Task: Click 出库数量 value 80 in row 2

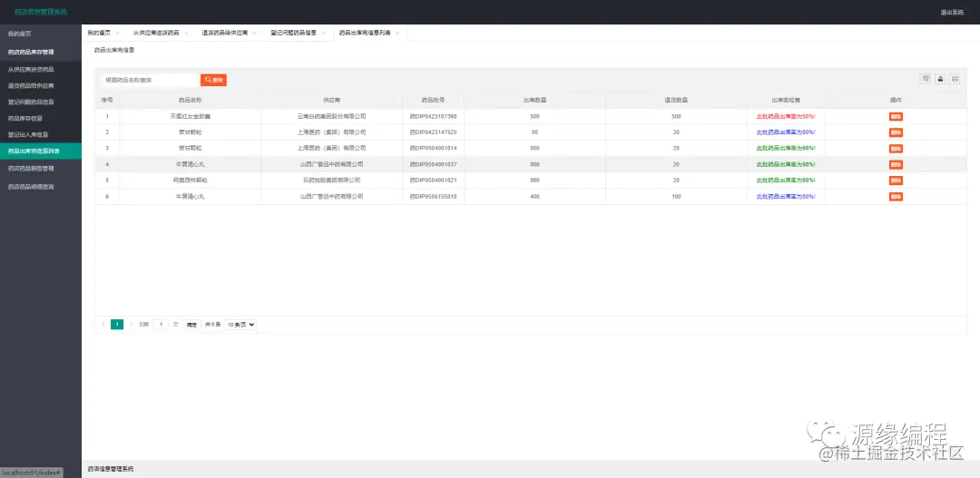Action: tap(534, 132)
